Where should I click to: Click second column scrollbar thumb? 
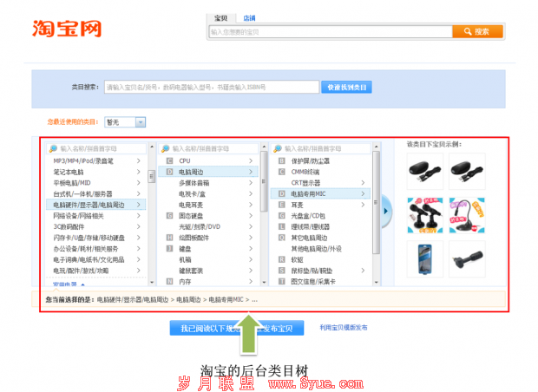click(x=264, y=181)
